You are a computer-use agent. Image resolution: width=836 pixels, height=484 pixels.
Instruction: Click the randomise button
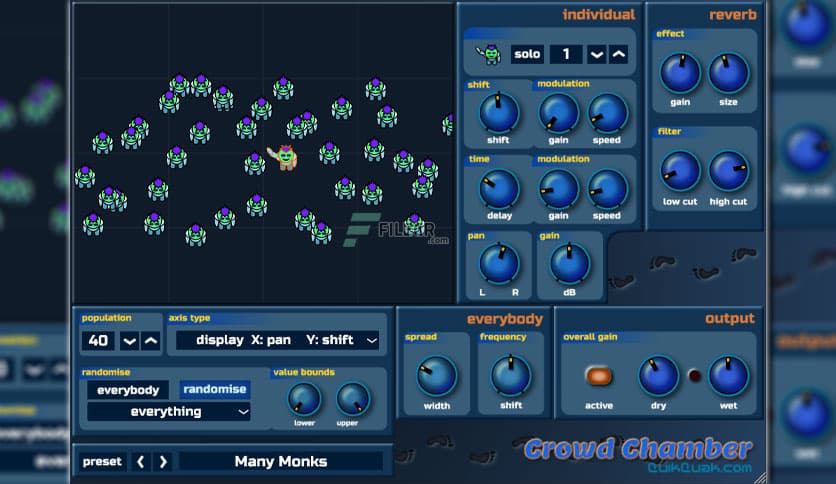[x=215, y=390]
